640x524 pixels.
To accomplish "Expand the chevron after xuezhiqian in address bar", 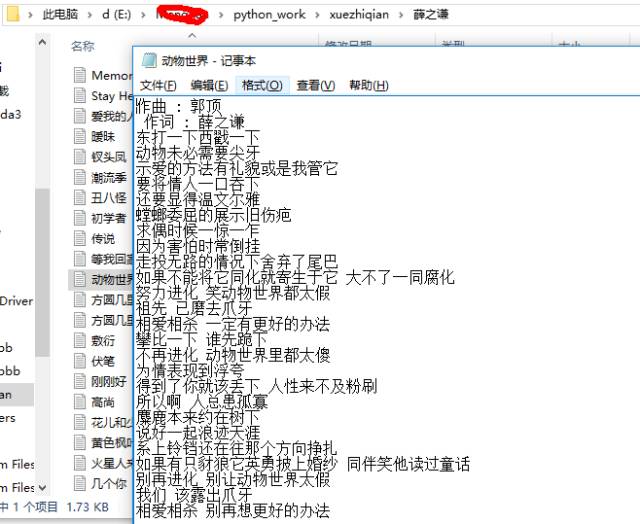I will pos(401,15).
